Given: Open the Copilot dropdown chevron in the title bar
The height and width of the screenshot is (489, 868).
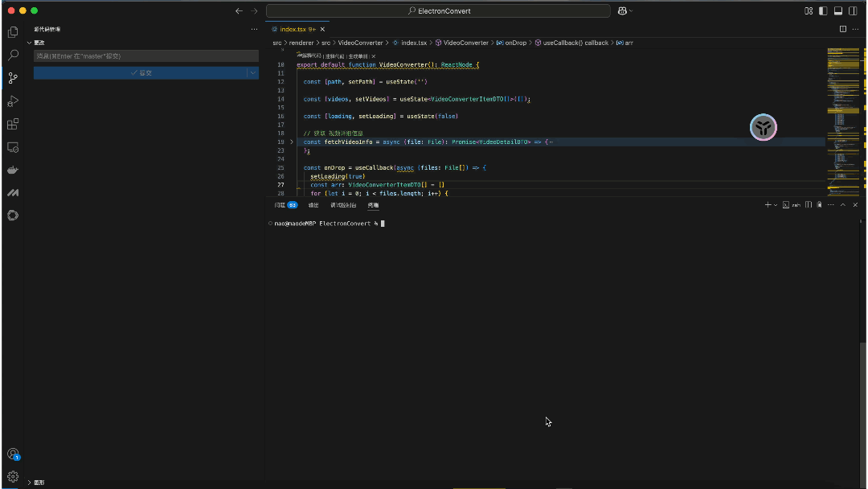Looking at the screenshot, I should point(631,11).
